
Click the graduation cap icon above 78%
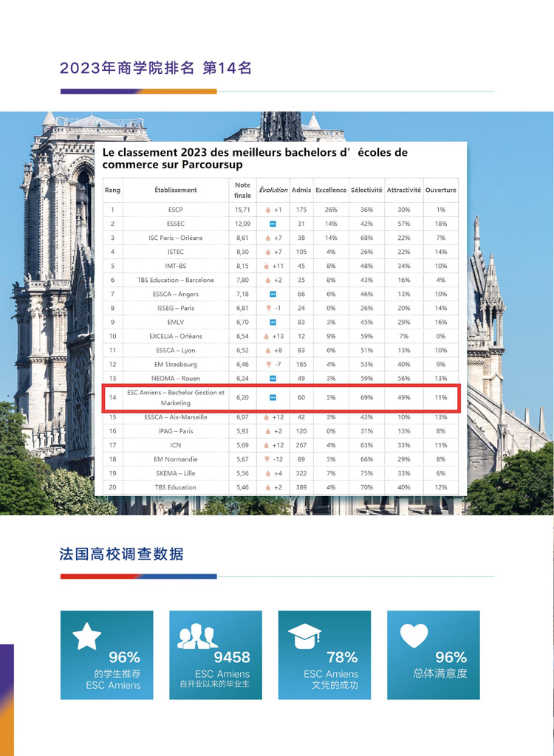click(304, 635)
